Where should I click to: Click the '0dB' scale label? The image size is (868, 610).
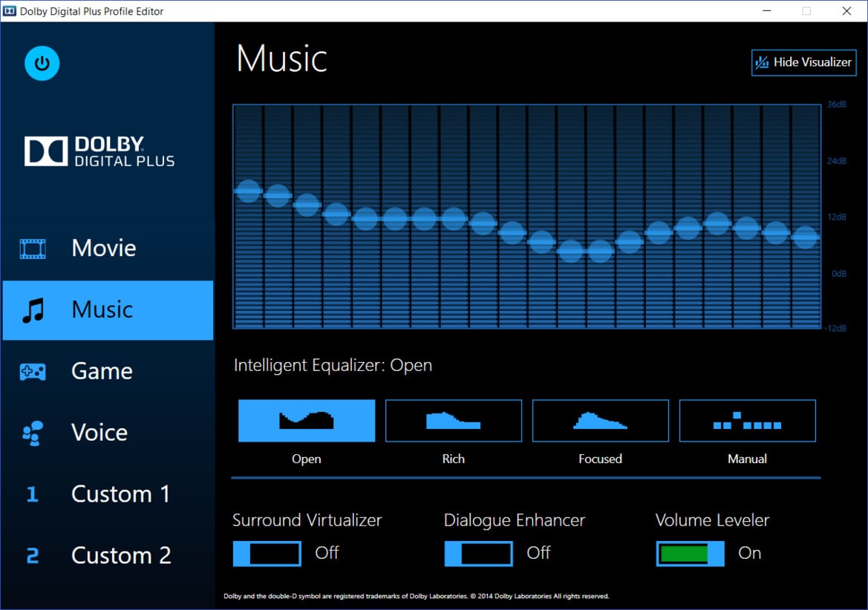pos(838,274)
